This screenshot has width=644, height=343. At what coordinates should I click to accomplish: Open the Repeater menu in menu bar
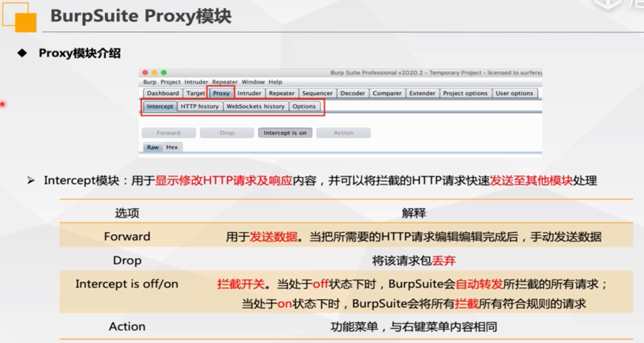pyautogui.click(x=225, y=82)
